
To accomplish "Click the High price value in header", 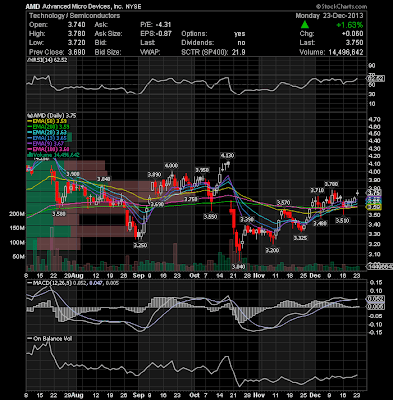I will (x=77, y=34).
